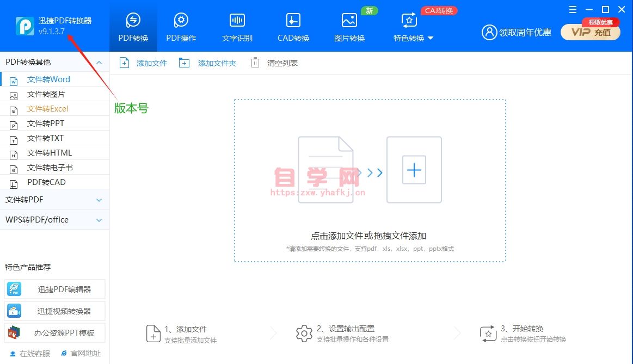The height and width of the screenshot is (364, 633).
Task: Switch to the PDF转换 tab
Action: (133, 26)
